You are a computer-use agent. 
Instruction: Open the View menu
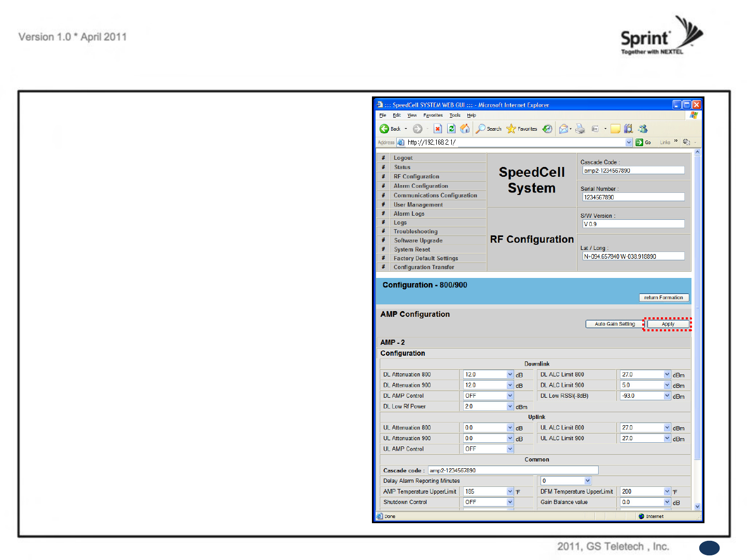tap(412, 115)
